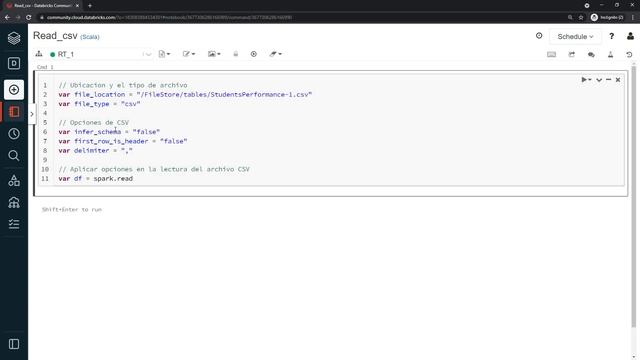This screenshot has width=640, height=360.
Task: Open the Help question mark menu
Action: tap(611, 36)
